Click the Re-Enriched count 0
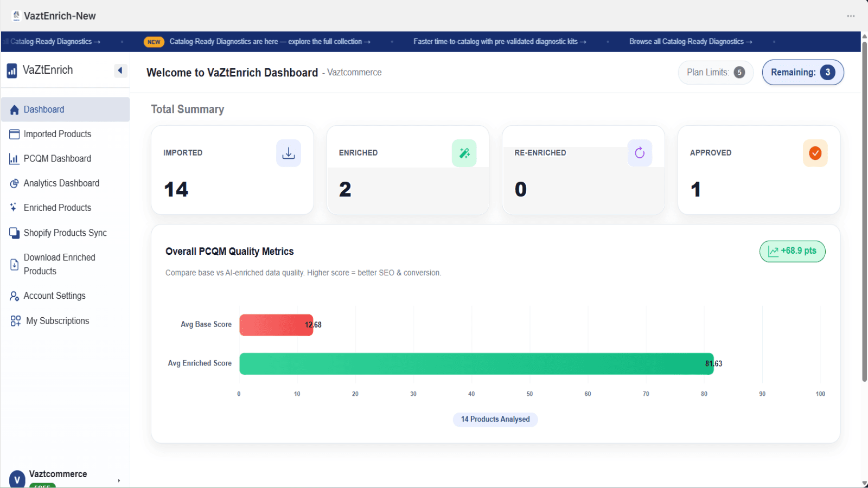 pyautogui.click(x=521, y=190)
